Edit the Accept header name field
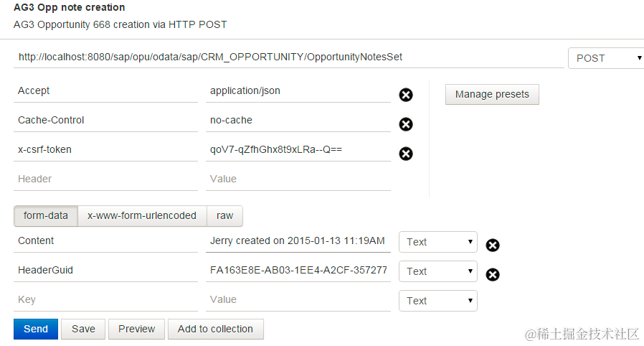The width and height of the screenshot is (644, 346). 105,91
